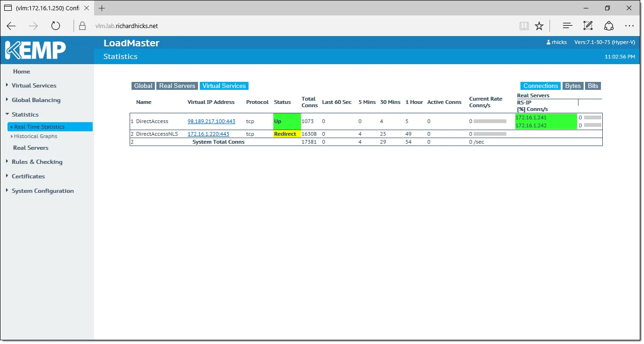Expand the Global Balancing menu
644x344 pixels.
click(x=36, y=100)
